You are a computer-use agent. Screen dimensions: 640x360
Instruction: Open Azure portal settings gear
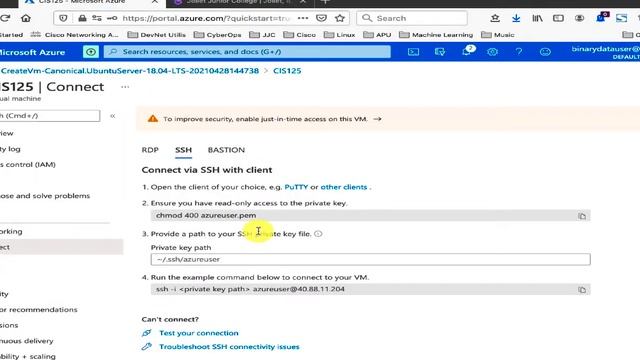pos(492,52)
